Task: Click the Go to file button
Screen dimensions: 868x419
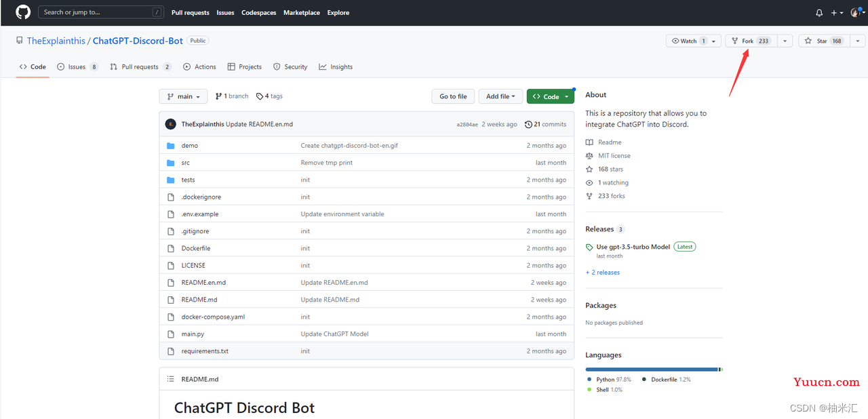Action: [453, 96]
